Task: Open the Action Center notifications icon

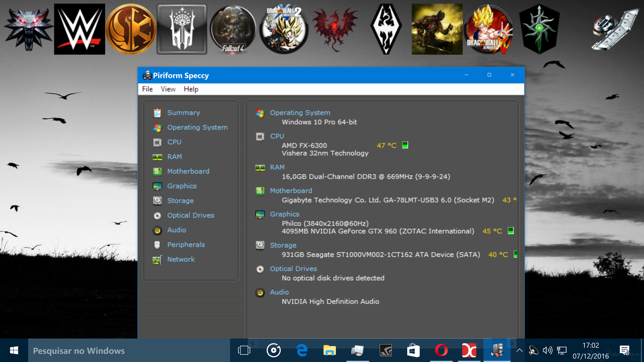Action: coord(625,350)
